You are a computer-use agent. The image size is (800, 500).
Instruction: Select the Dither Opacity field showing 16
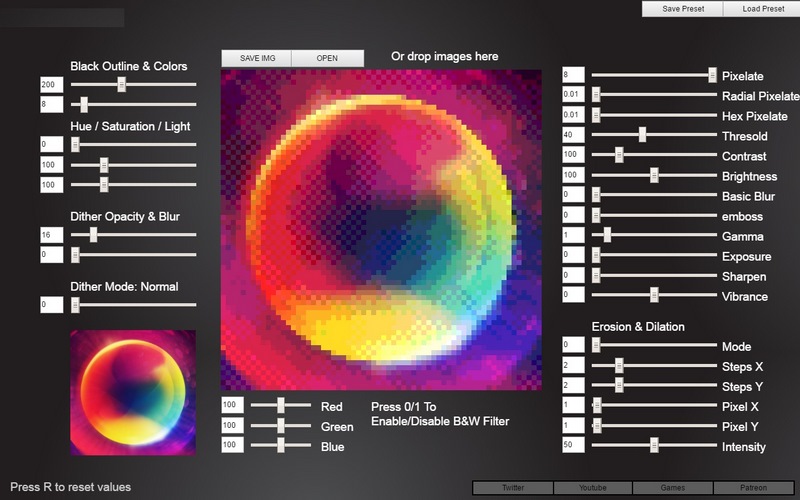pyautogui.click(x=52, y=235)
